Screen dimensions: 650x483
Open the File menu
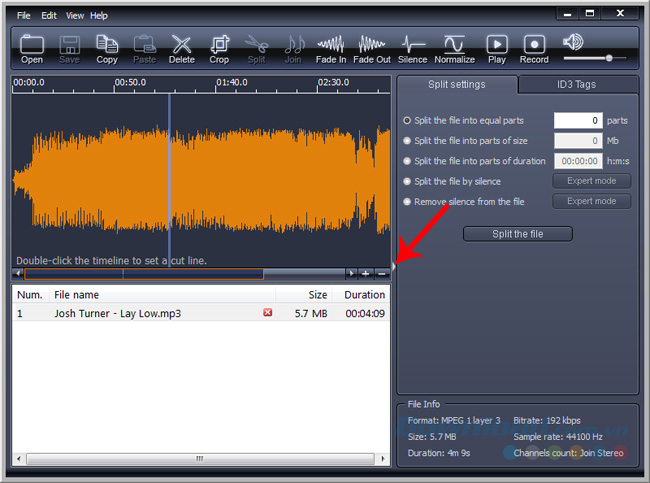coord(24,16)
